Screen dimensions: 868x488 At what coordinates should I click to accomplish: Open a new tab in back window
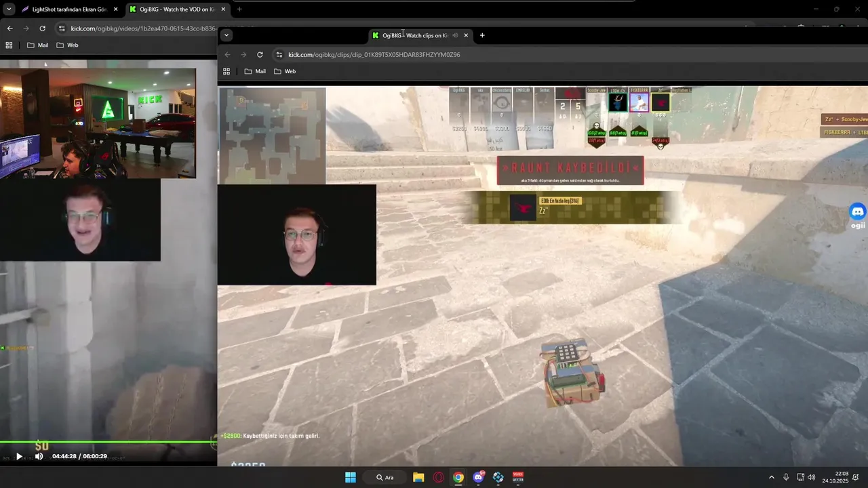239,9
